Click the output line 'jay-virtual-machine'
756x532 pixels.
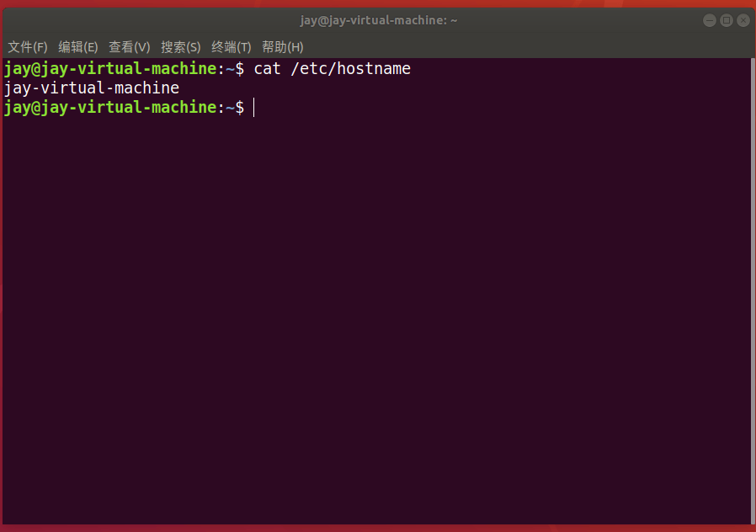coord(92,88)
